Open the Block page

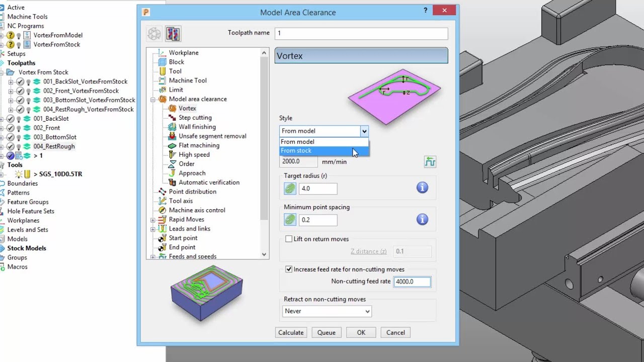click(177, 62)
